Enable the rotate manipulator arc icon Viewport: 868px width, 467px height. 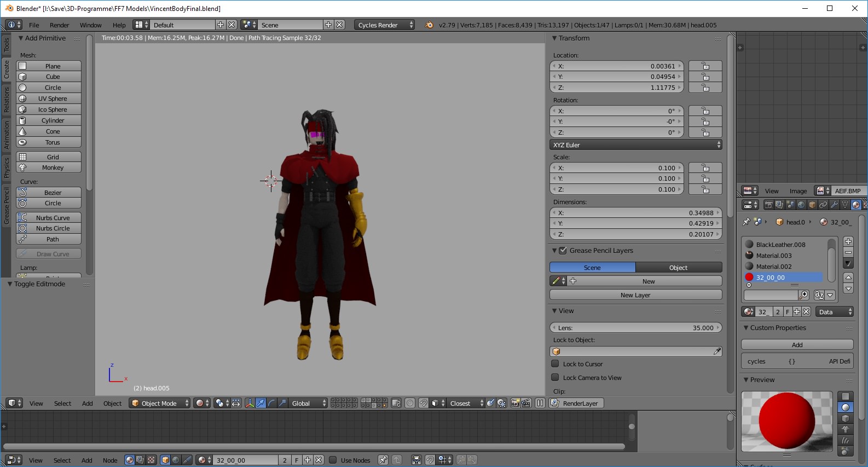[272, 403]
